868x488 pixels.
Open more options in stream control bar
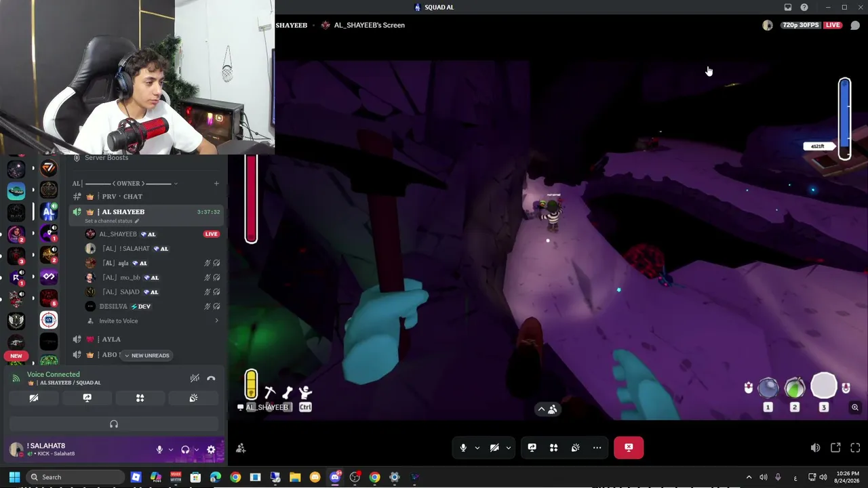pos(597,447)
